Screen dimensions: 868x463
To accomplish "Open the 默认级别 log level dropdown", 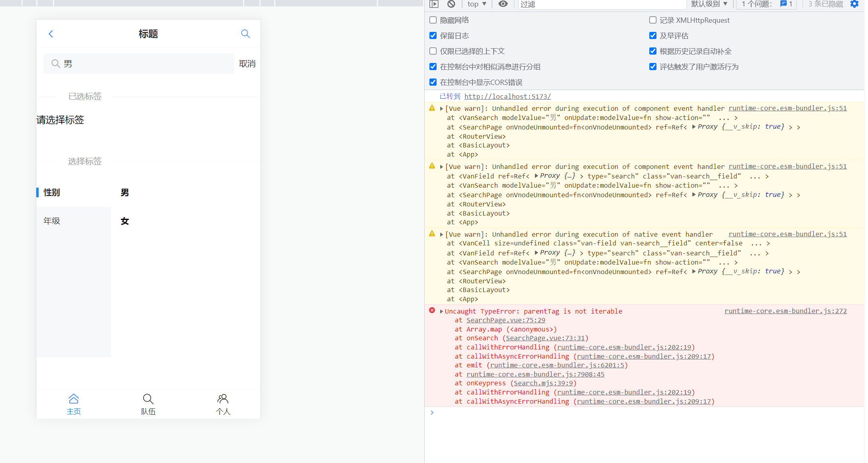I will click(709, 4).
